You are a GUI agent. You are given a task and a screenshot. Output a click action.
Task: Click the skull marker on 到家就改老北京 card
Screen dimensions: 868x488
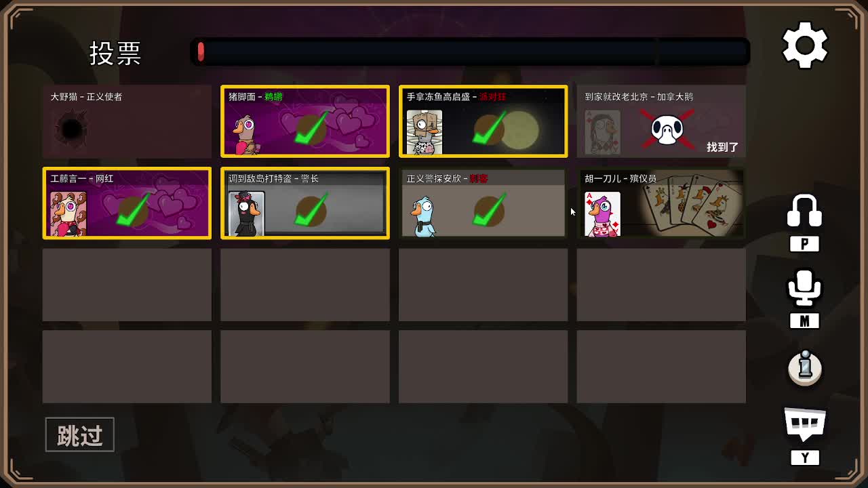[667, 130]
